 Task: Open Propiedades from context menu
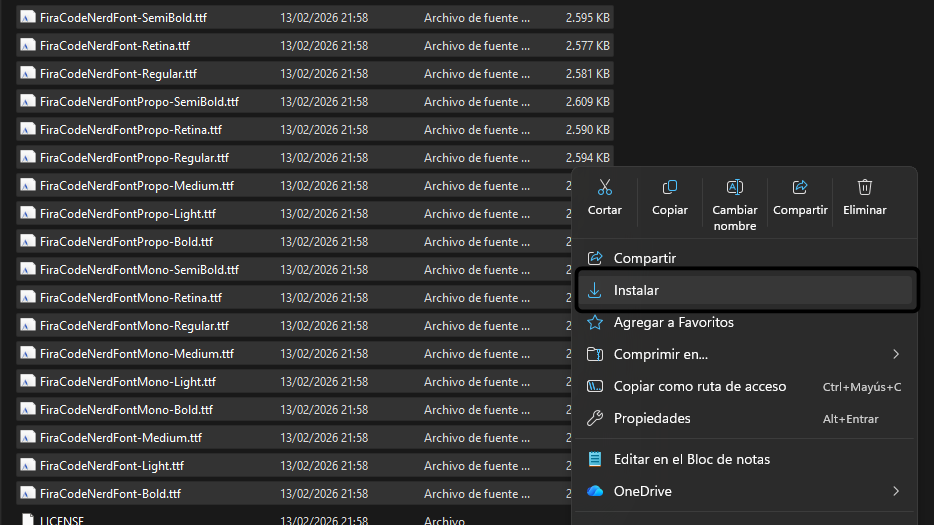[x=745, y=418]
